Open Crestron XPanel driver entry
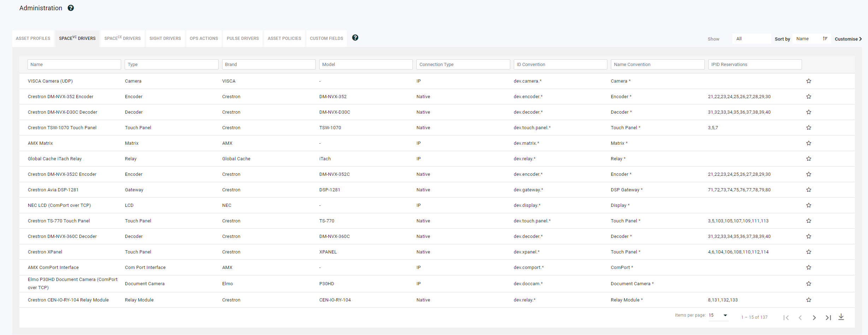This screenshot has width=868, height=335. pos(45,252)
